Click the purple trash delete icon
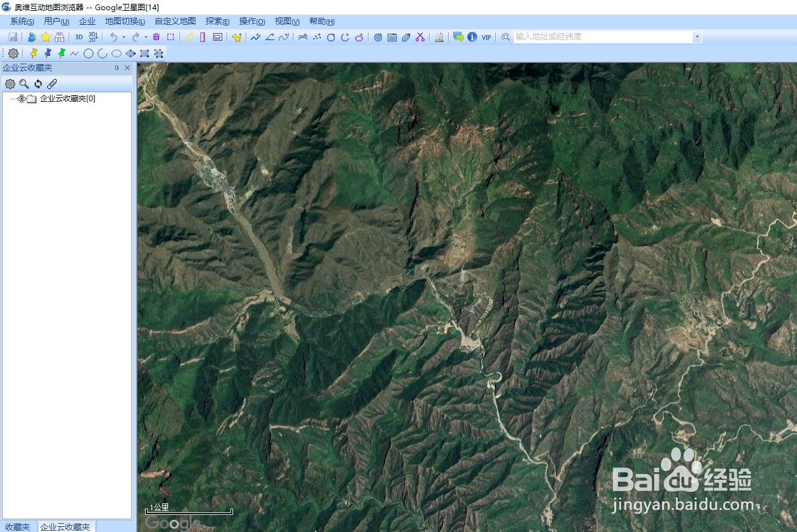This screenshot has height=532, width=797. pyautogui.click(x=157, y=38)
